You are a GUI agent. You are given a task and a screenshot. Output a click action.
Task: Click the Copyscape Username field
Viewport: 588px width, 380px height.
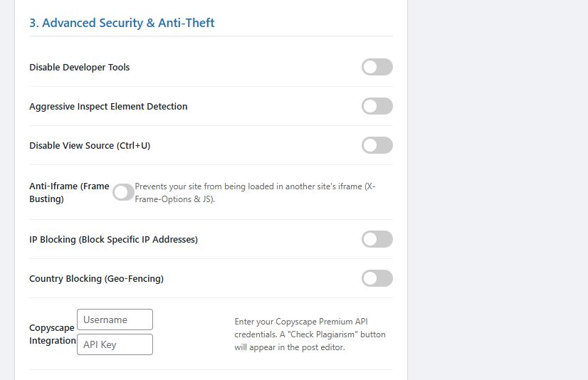point(115,320)
